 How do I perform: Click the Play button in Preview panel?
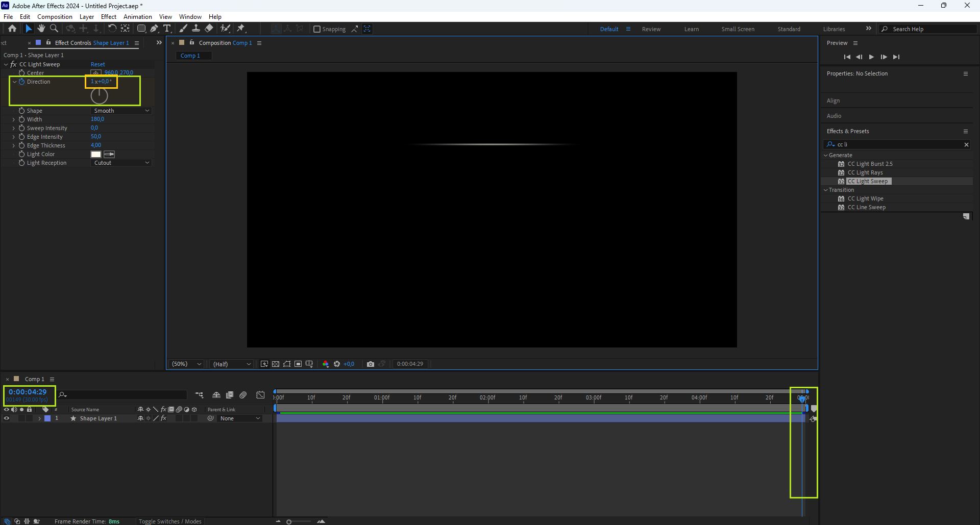click(871, 57)
